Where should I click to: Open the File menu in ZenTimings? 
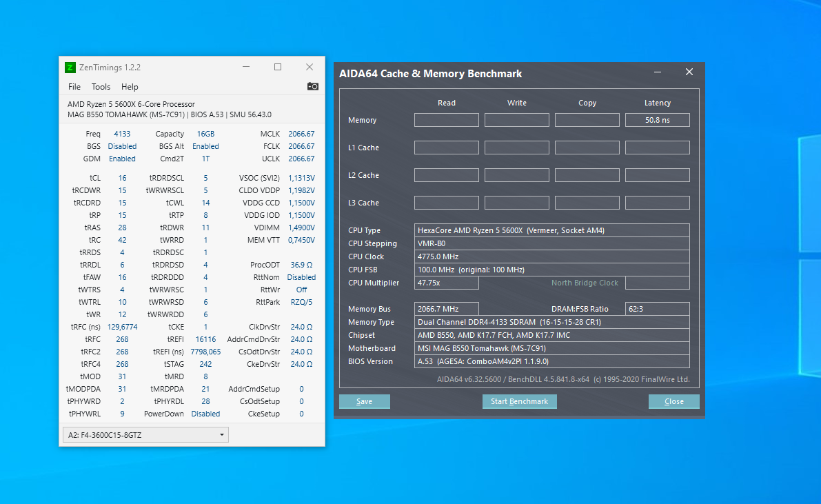click(74, 87)
